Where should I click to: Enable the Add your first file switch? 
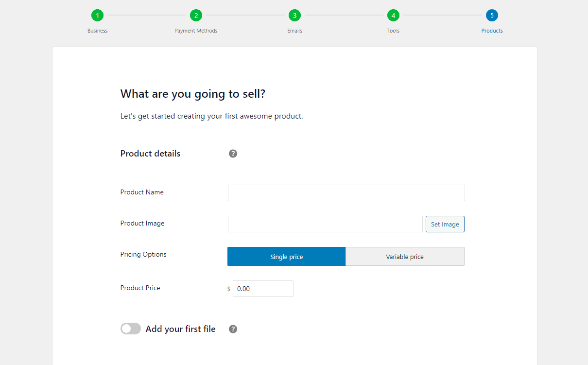pyautogui.click(x=131, y=329)
